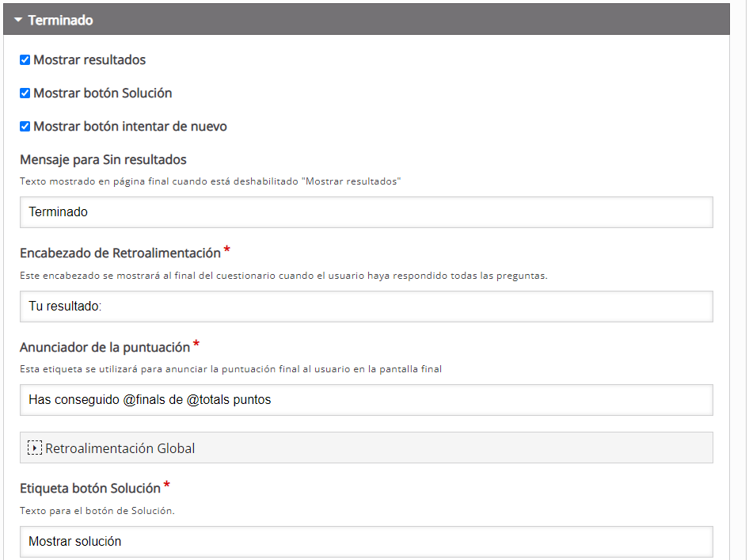The image size is (749, 560).
Task: Click the Mostrar botón Solución label
Action: (103, 93)
